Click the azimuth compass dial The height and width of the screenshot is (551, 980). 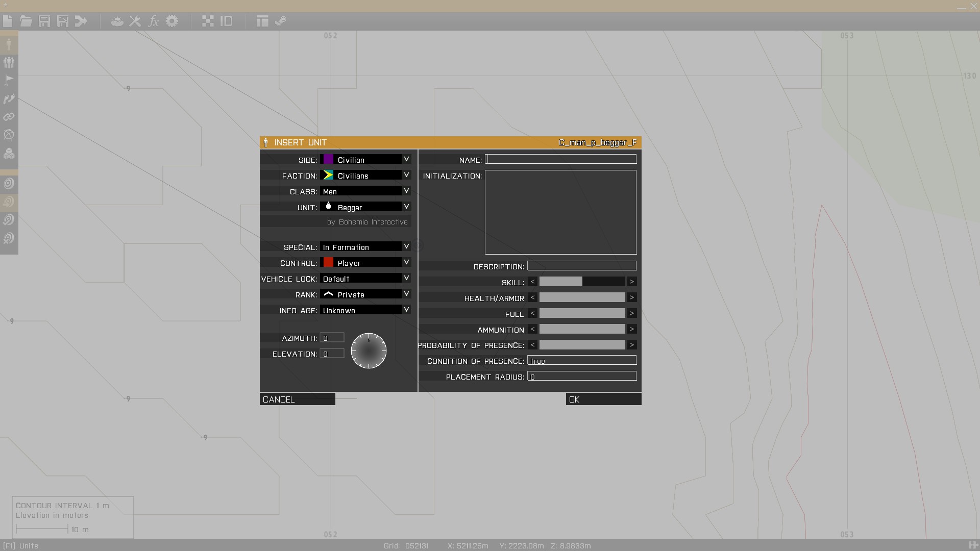coord(369,351)
